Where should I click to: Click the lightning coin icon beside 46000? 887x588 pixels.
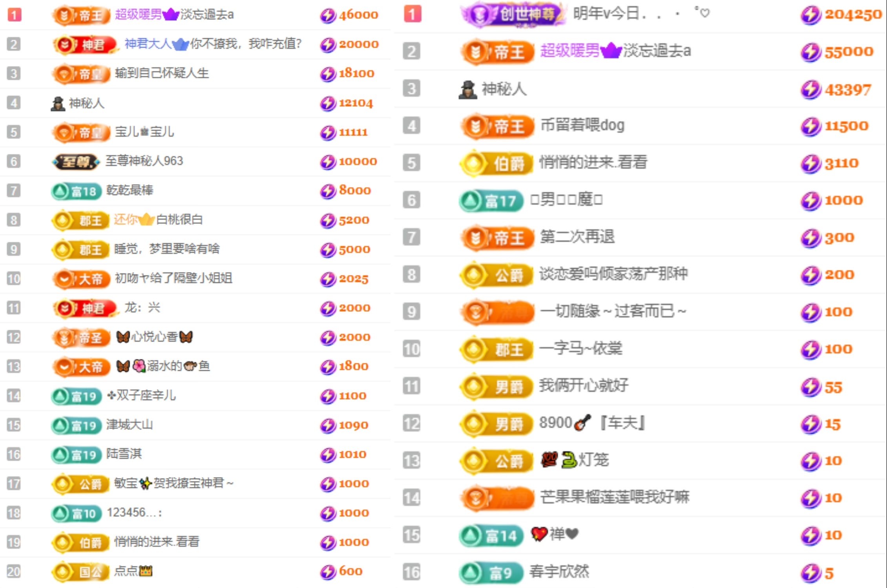tap(328, 15)
